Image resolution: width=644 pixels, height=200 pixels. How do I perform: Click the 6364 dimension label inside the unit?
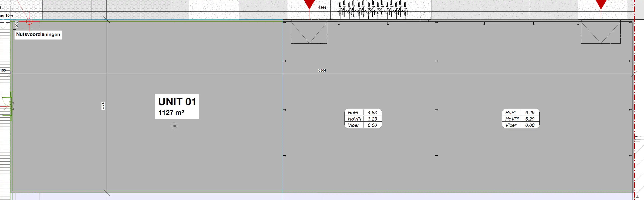tap(322, 70)
